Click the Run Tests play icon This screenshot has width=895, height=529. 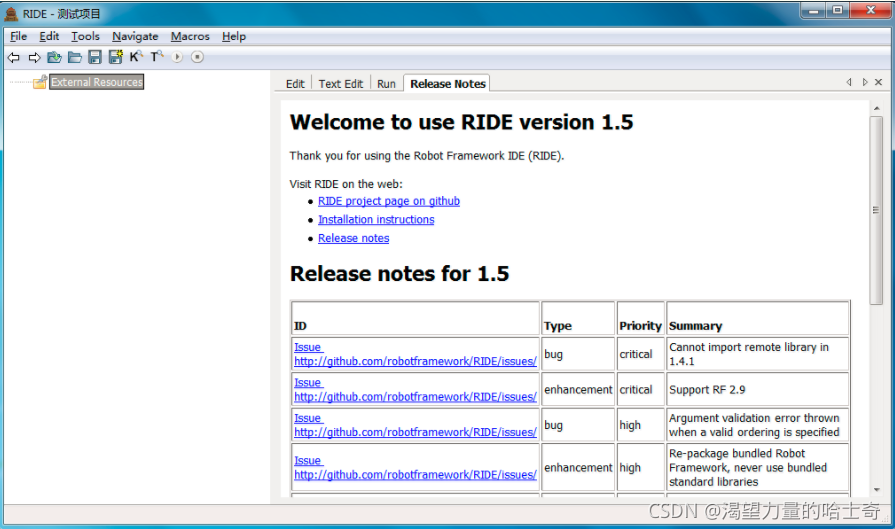point(177,57)
